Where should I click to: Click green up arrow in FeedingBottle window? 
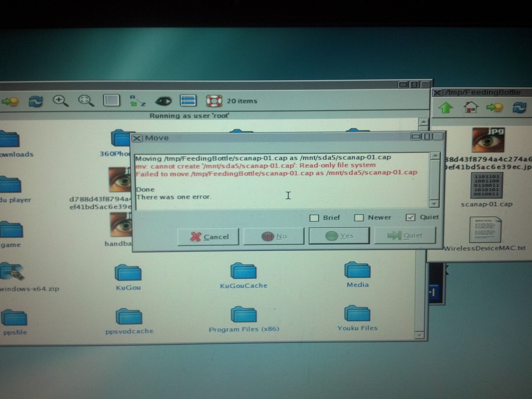pos(445,108)
